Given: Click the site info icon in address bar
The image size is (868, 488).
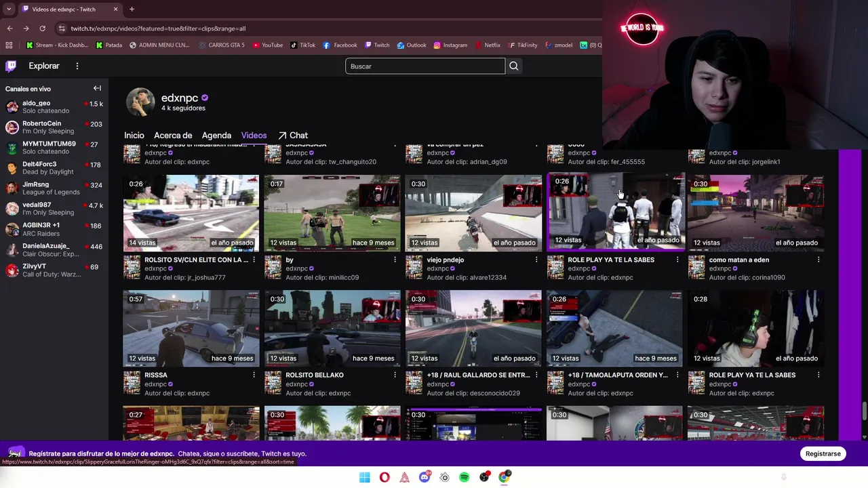Looking at the screenshot, I should coord(62,28).
